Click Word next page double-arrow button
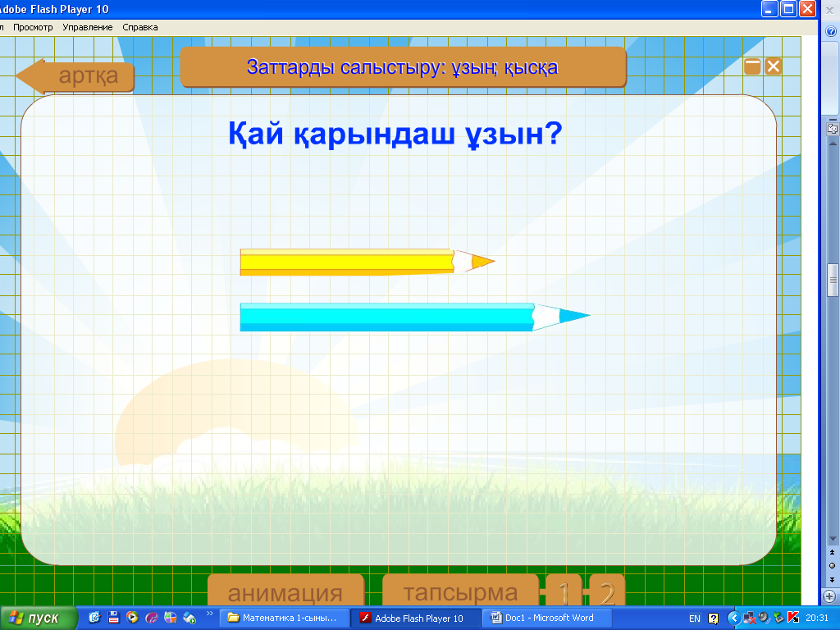840x630 pixels. click(x=832, y=579)
